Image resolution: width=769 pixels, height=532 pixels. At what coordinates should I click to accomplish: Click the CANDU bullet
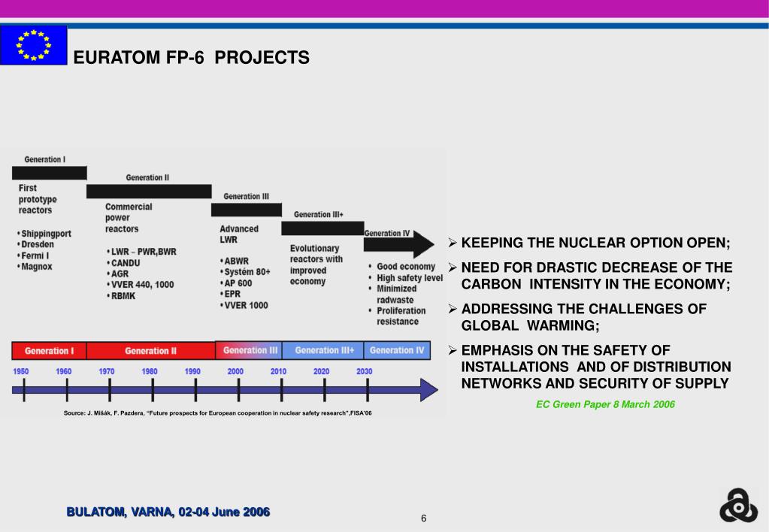(123, 263)
